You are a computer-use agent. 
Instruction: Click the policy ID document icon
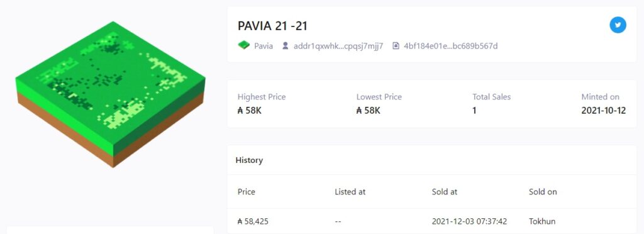pyautogui.click(x=396, y=45)
